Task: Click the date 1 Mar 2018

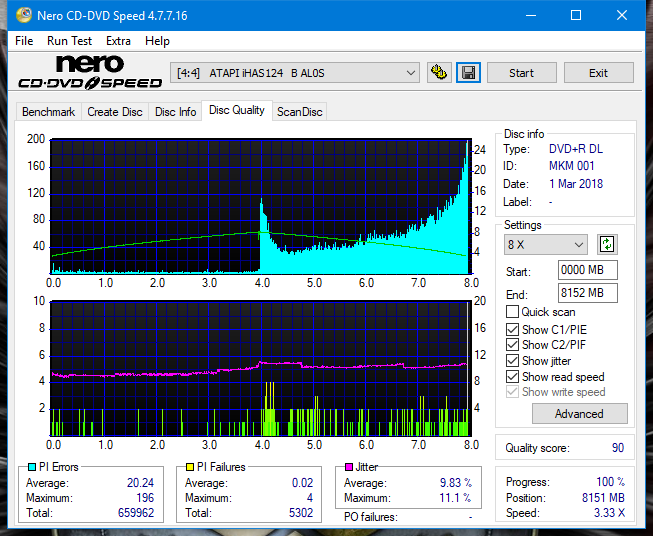Action: pyautogui.click(x=576, y=184)
